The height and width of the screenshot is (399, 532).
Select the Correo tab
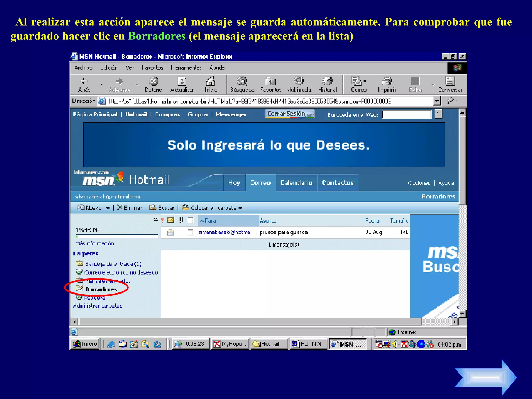(260, 183)
